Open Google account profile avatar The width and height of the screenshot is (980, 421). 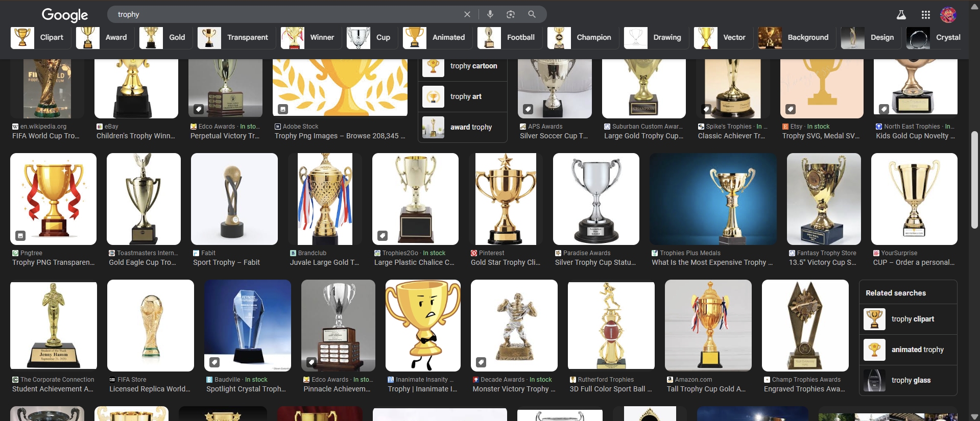(948, 15)
